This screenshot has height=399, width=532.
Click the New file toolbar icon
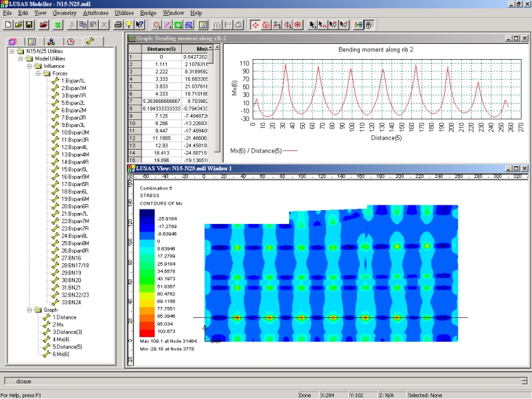[8, 25]
